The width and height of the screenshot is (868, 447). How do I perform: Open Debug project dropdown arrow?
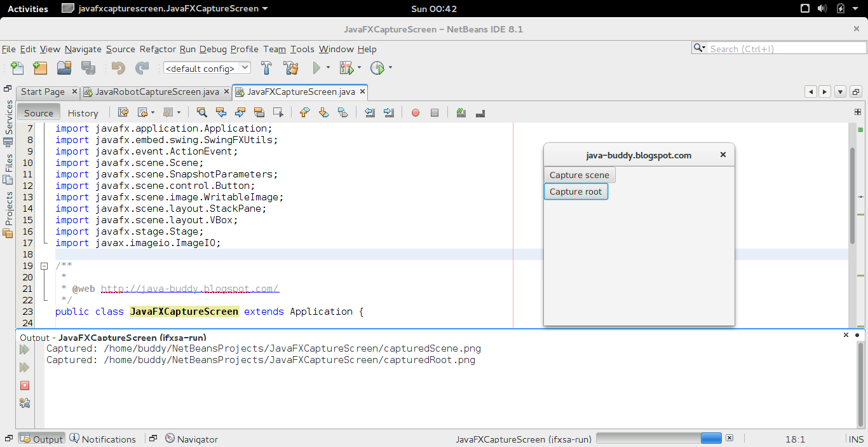[359, 67]
